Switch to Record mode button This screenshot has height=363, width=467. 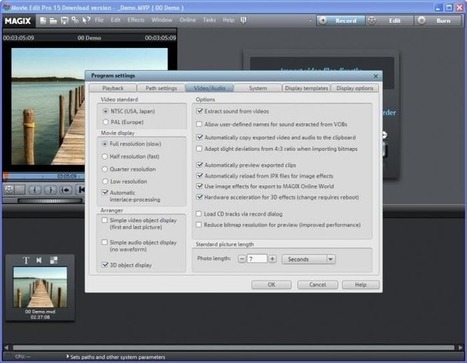341,21
